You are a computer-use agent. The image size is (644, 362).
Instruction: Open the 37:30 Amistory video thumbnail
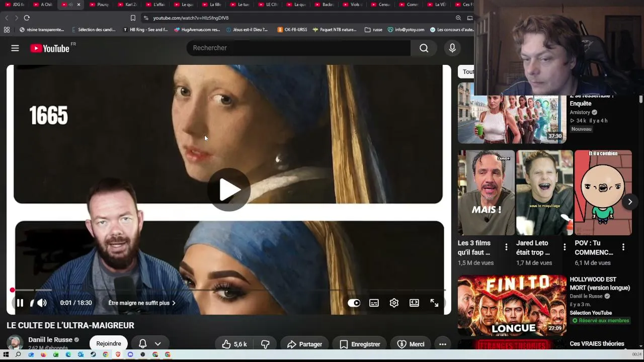512,114
